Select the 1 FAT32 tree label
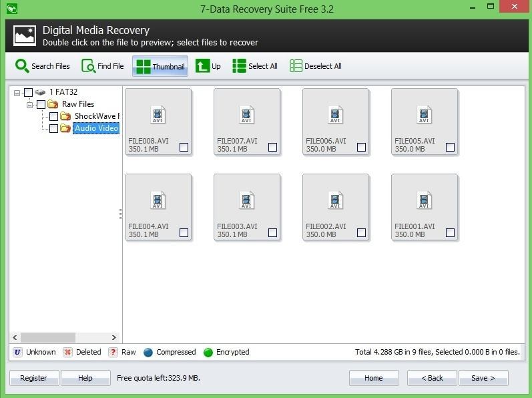 pos(63,92)
